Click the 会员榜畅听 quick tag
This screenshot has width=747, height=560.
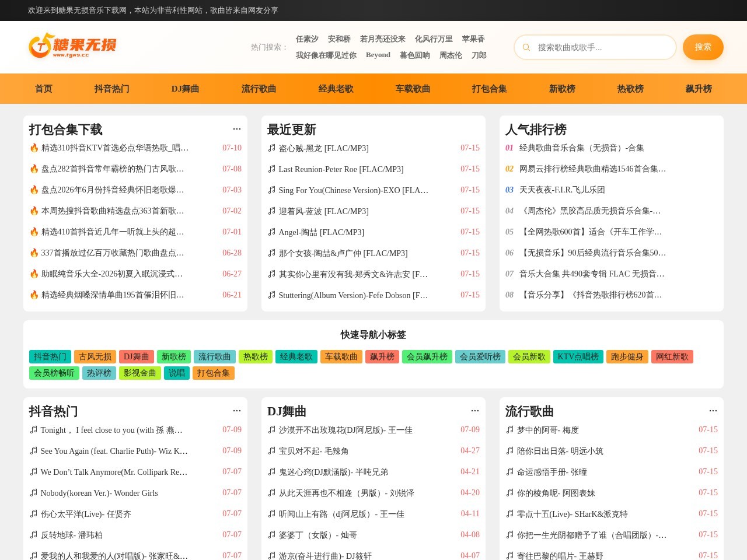tap(54, 373)
